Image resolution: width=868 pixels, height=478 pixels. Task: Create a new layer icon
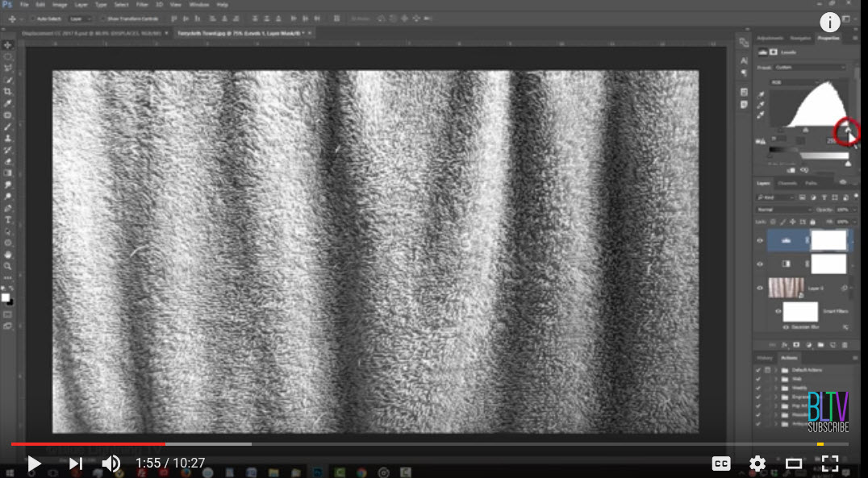point(833,345)
